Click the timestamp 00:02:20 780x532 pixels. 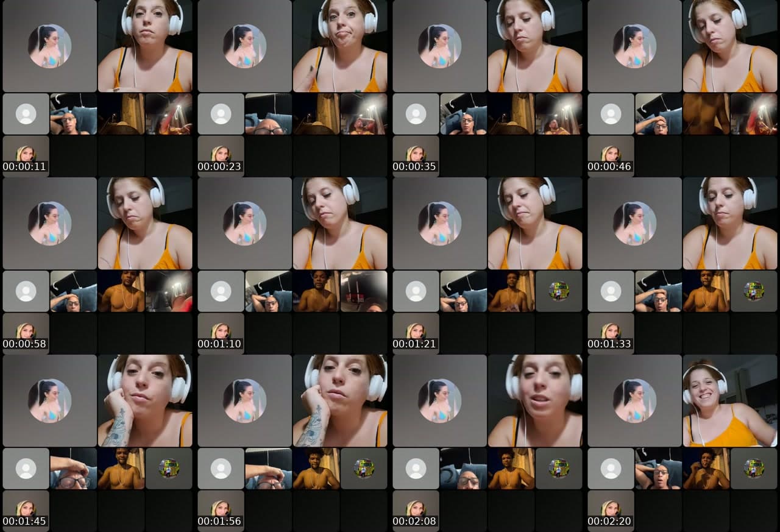[609, 521]
